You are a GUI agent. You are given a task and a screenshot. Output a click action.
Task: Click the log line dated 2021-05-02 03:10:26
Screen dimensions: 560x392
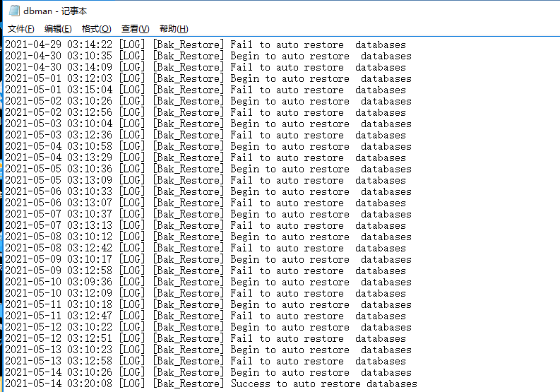click(x=208, y=101)
